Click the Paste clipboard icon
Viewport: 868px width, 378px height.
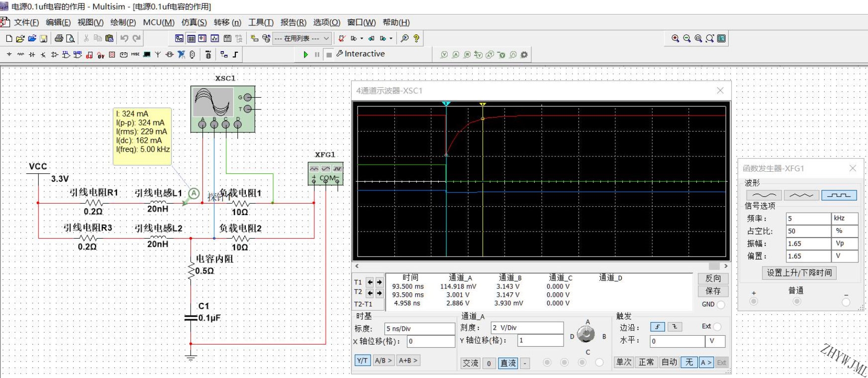tap(109, 38)
